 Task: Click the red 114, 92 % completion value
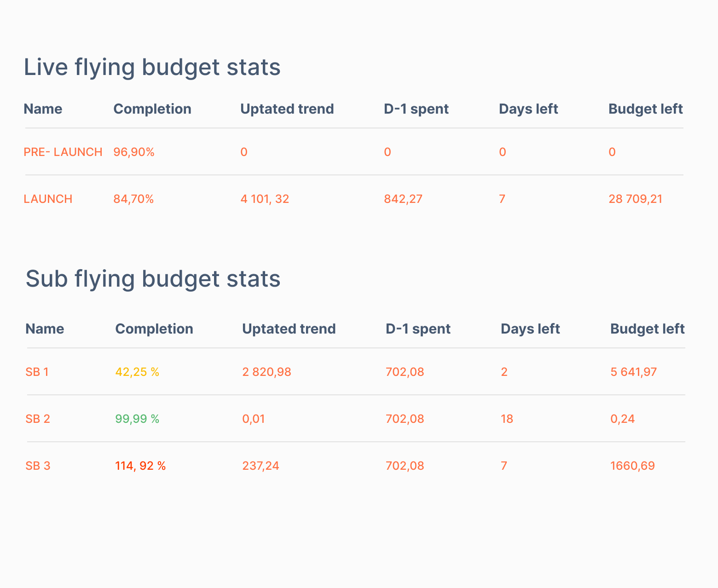tap(140, 466)
